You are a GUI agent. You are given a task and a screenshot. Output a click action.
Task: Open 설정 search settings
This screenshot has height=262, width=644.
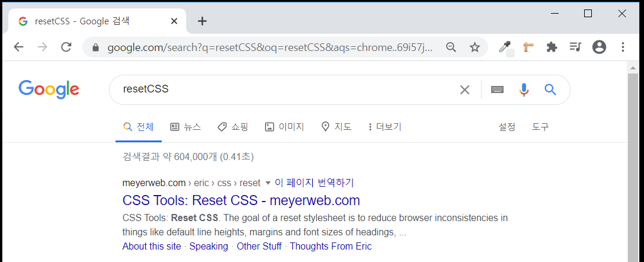(x=507, y=127)
